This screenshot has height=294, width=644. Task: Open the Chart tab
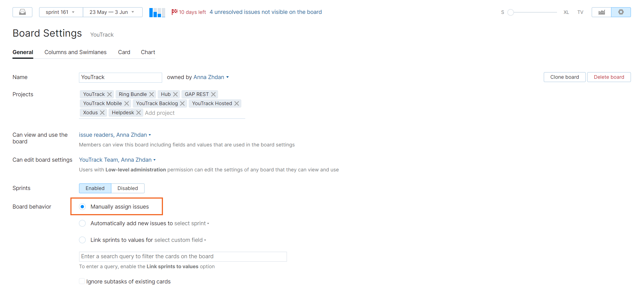(148, 52)
